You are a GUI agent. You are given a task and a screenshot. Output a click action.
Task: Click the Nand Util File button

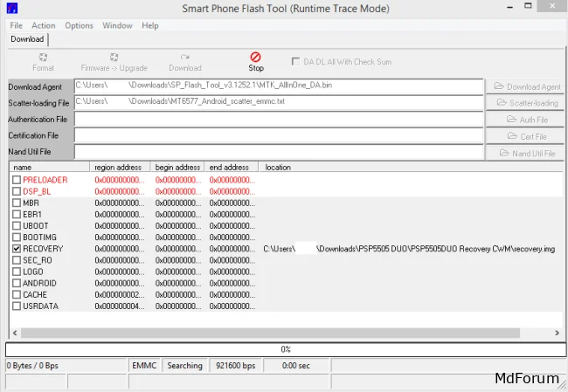[526, 153]
